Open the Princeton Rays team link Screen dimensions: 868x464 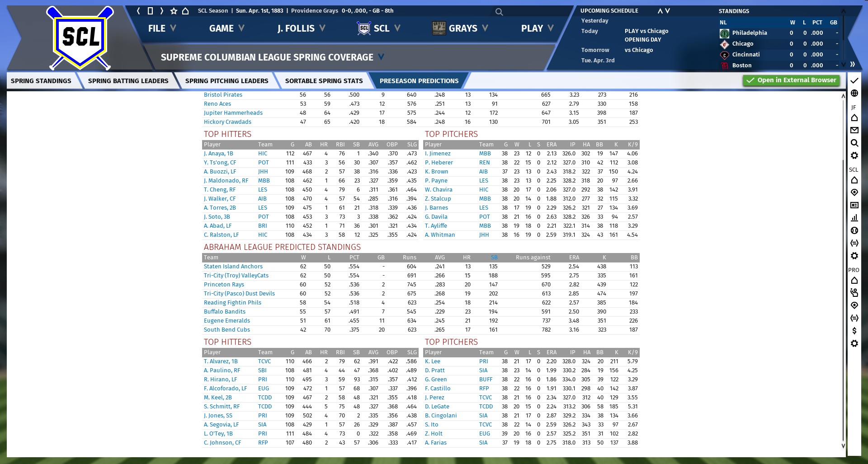(224, 285)
